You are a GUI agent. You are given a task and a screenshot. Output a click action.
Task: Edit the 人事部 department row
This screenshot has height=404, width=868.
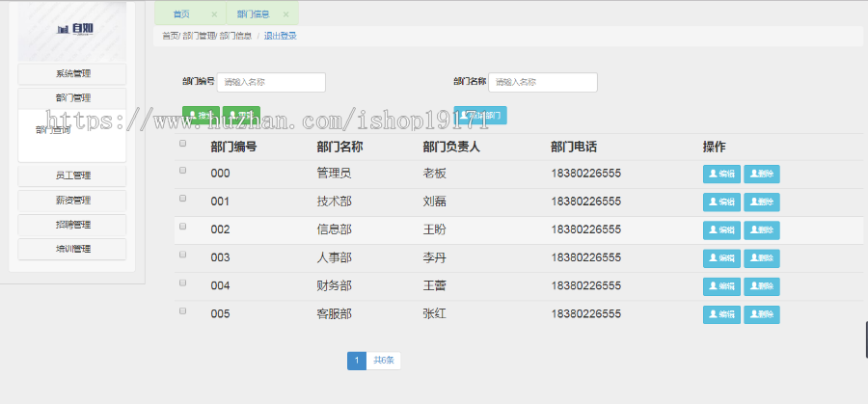[721, 258]
